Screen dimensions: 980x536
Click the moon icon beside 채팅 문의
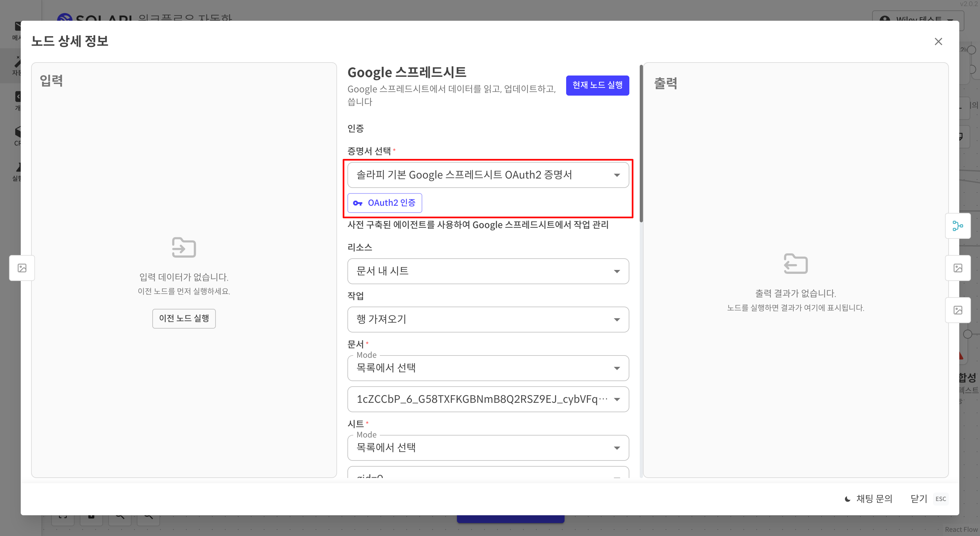point(847,499)
